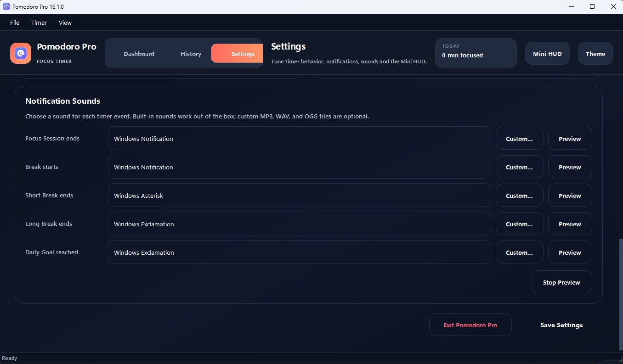The image size is (623, 364).
Task: Click Save Settings
Action: (561, 325)
